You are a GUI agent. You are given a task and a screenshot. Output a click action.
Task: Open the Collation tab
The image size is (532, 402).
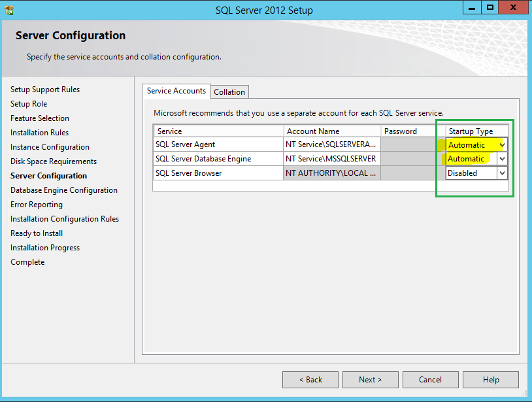point(229,92)
